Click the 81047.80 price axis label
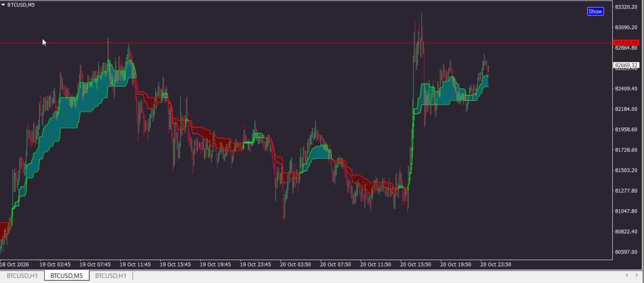This screenshot has width=644, height=283. coord(626,211)
